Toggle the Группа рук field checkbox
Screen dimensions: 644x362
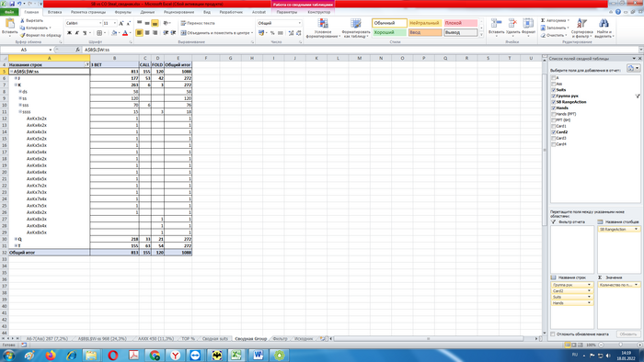(554, 96)
